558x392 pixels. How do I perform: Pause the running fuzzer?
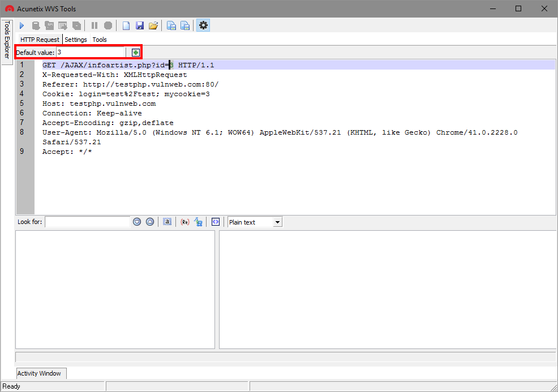pyautogui.click(x=95, y=25)
